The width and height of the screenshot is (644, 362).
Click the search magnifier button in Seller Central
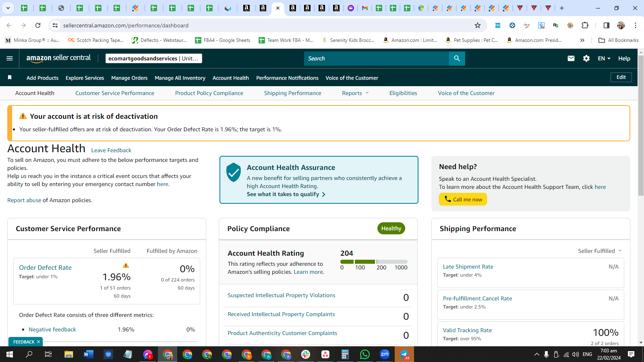pos(457,58)
